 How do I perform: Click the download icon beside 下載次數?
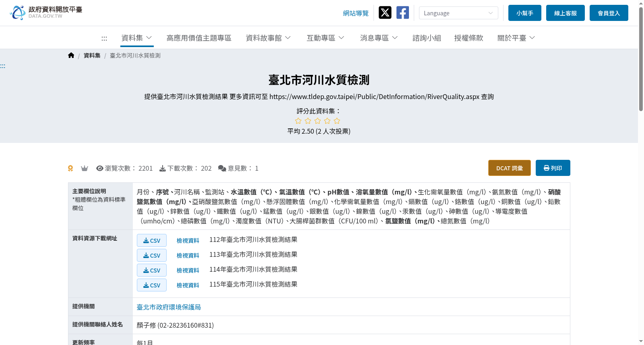click(x=163, y=168)
